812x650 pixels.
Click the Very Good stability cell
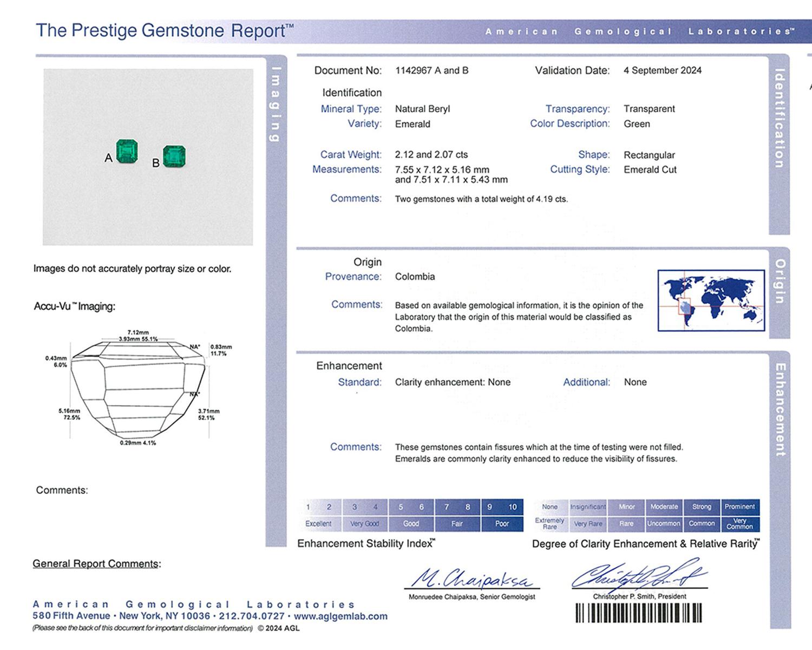tap(365, 524)
